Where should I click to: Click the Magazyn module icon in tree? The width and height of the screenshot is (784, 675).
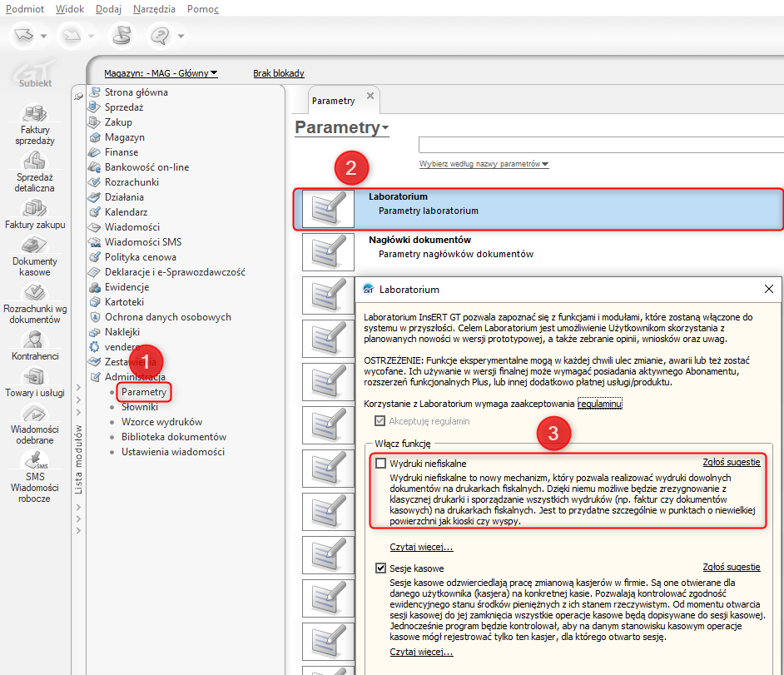point(95,137)
